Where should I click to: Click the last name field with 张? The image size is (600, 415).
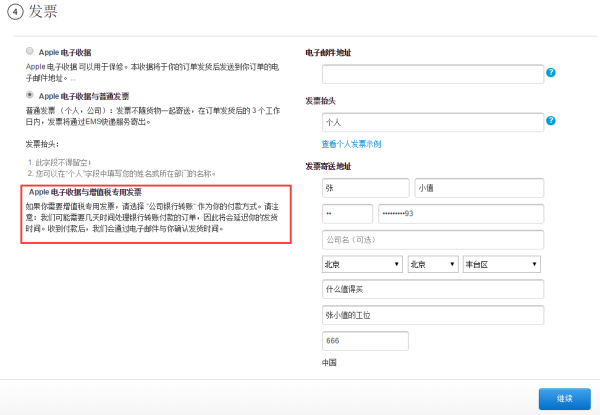[365, 188]
